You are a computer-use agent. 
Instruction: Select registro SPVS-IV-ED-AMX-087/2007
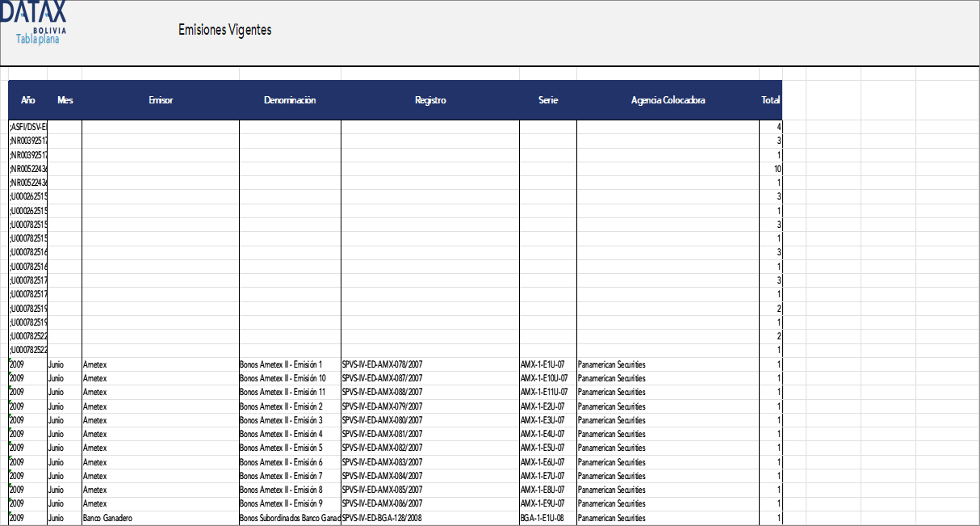coord(430,378)
